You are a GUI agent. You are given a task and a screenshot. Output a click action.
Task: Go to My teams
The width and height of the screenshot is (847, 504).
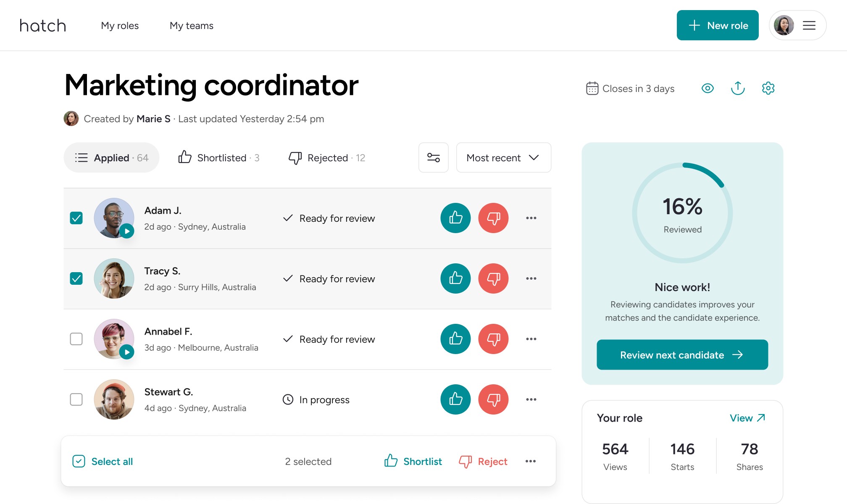coord(192,26)
